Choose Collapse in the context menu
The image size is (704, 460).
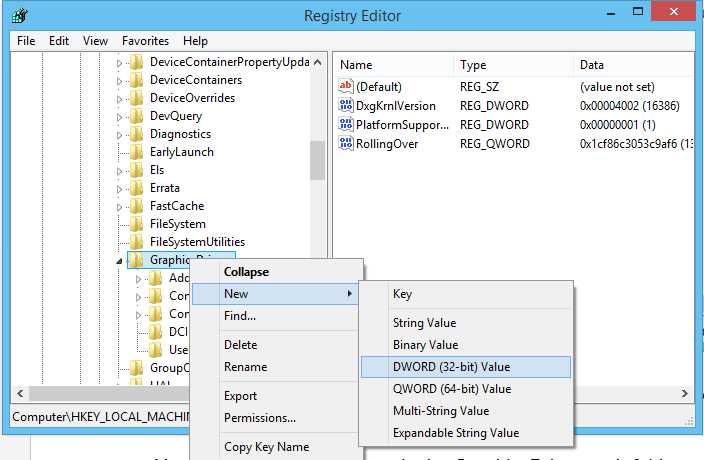click(x=277, y=272)
